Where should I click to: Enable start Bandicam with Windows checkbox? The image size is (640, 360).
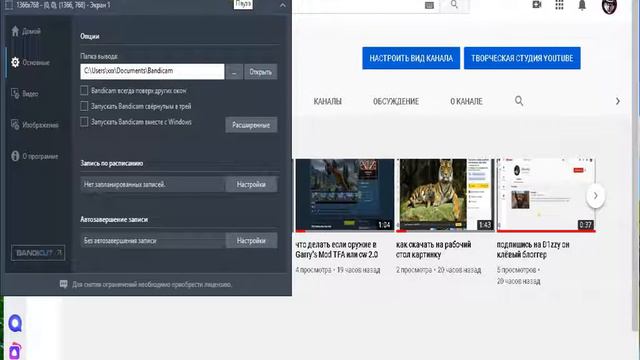click(x=84, y=122)
